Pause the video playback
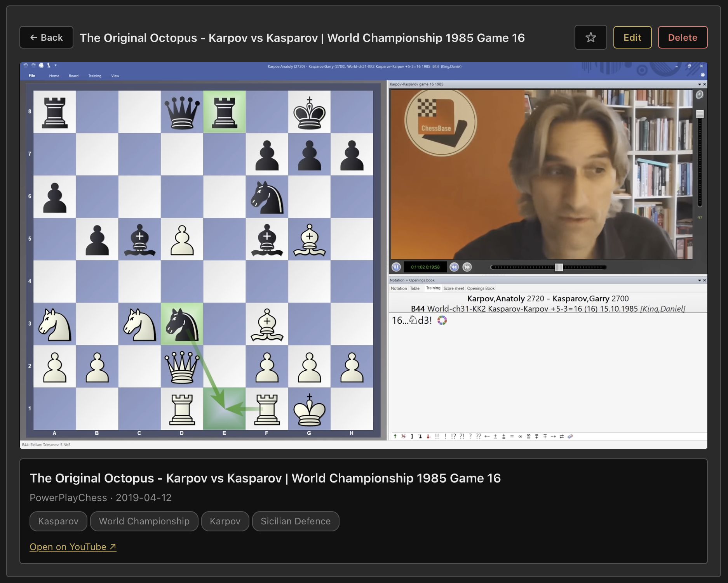Screen dimensions: 728x583 click(396, 267)
